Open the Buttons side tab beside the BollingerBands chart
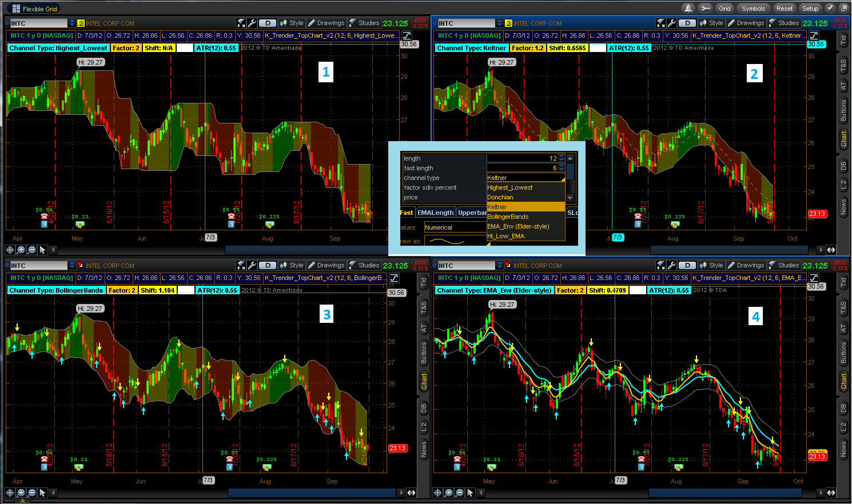The height and width of the screenshot is (504, 852). [x=424, y=353]
